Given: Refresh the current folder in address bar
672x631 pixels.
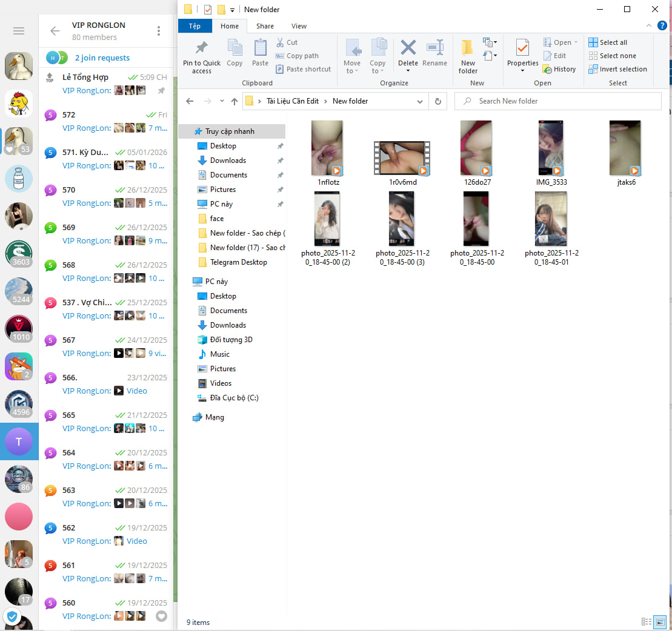Looking at the screenshot, I should (x=437, y=101).
